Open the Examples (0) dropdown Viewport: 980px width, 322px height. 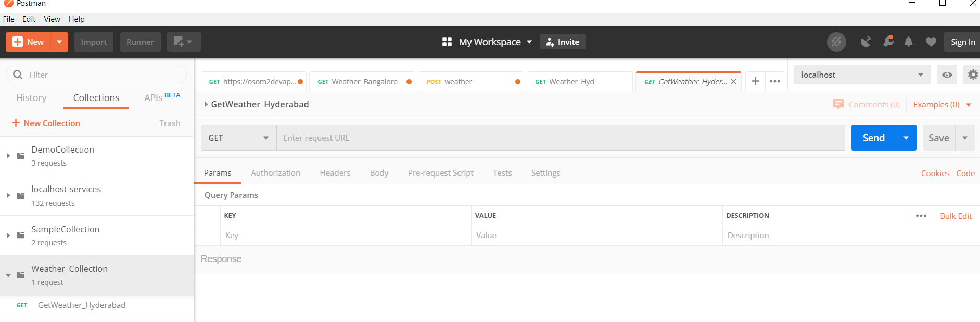coord(942,104)
